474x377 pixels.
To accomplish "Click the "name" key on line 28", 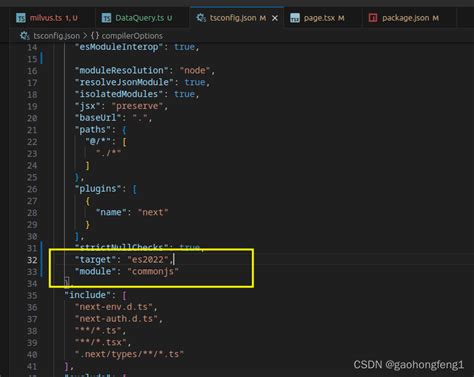I will point(111,212).
